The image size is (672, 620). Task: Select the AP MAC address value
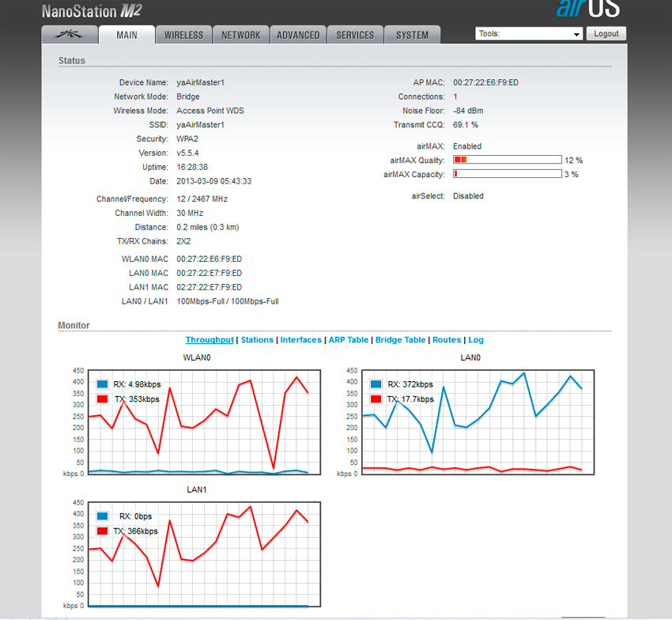point(485,82)
